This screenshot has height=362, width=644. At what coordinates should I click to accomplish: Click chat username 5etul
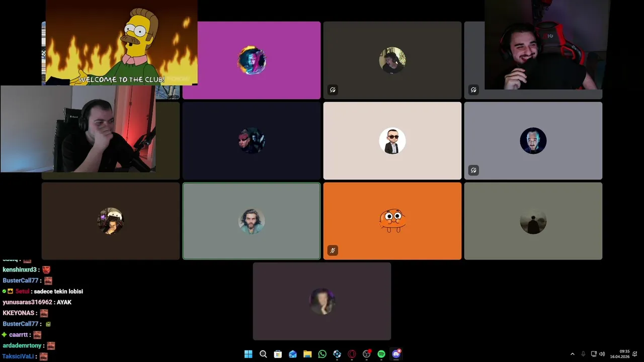tap(22, 292)
